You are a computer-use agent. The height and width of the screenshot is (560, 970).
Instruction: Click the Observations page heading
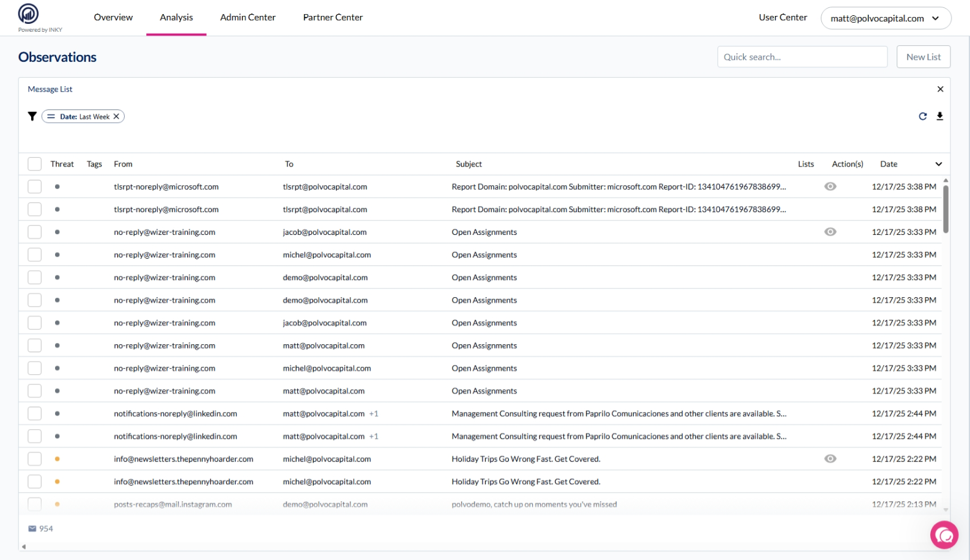57,57
